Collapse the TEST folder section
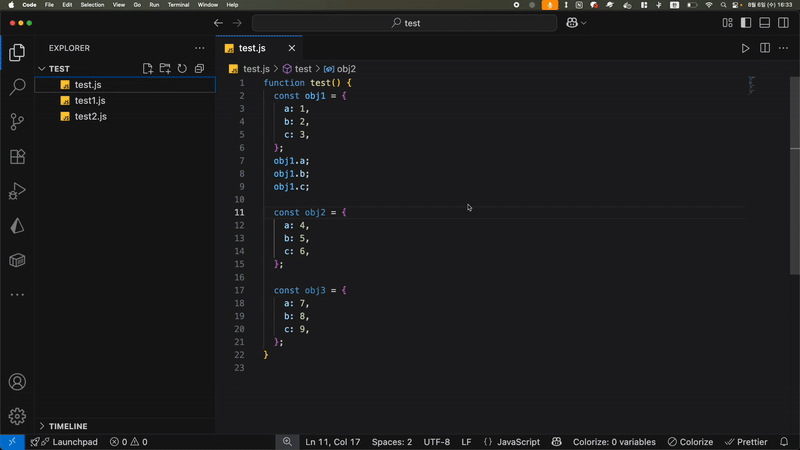 click(42, 69)
